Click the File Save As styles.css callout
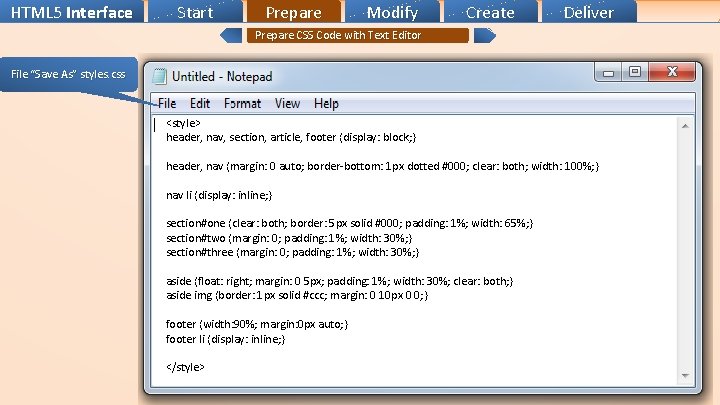The image size is (720, 405). 68,74
